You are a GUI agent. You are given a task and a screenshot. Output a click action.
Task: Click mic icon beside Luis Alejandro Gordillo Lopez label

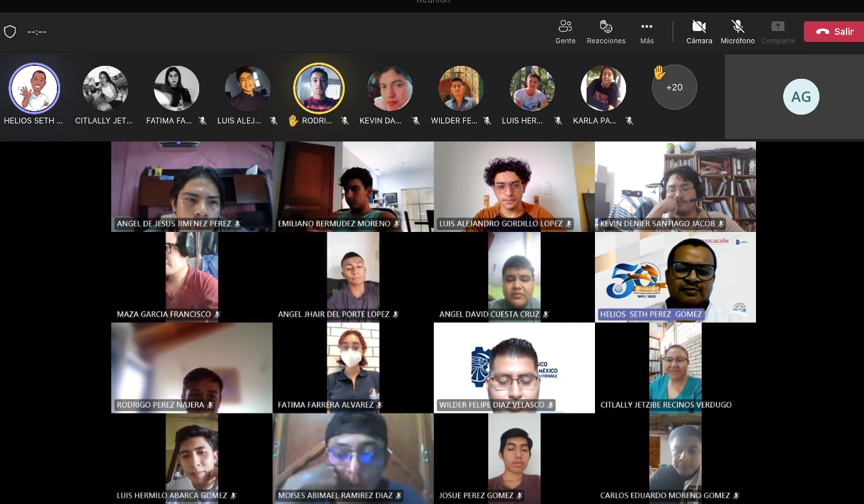(568, 224)
